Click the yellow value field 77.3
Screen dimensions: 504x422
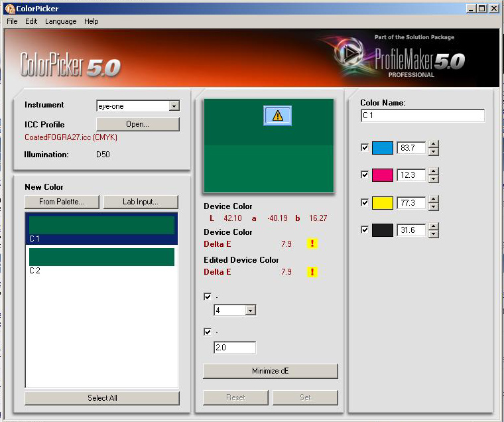pyautogui.click(x=411, y=202)
